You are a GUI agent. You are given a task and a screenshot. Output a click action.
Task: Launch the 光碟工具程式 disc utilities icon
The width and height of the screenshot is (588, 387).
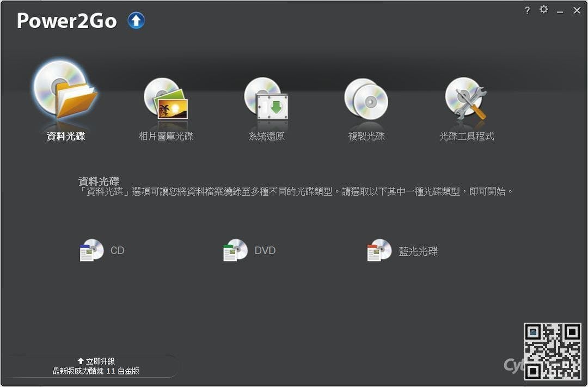(465, 98)
